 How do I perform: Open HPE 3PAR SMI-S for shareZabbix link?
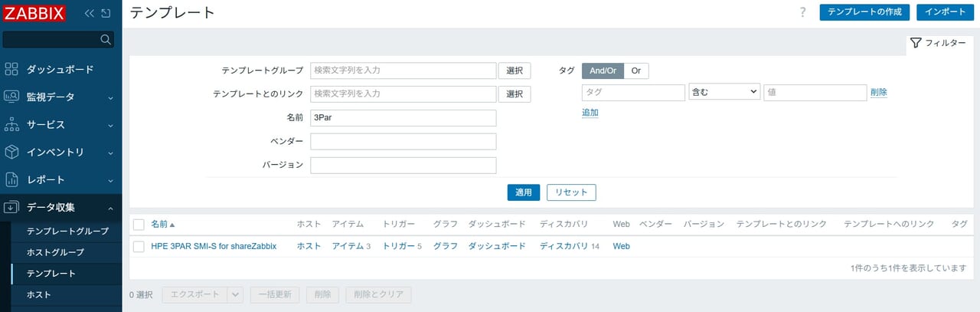(x=214, y=246)
